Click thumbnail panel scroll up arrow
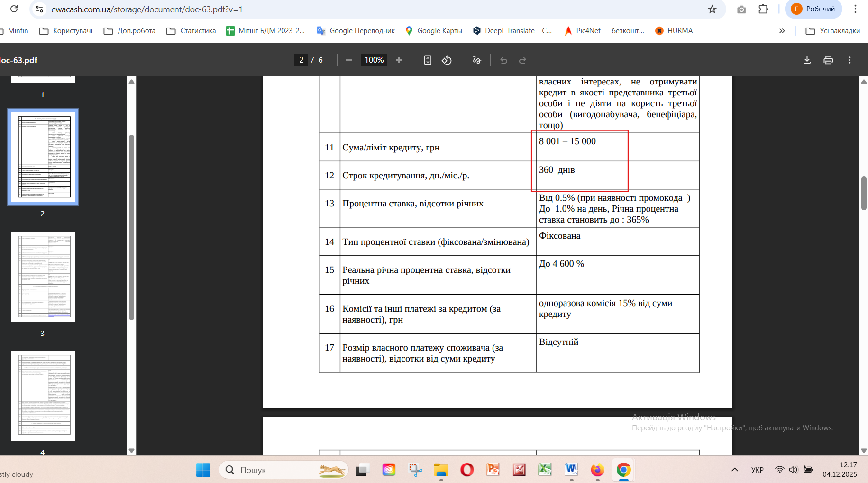 (132, 82)
